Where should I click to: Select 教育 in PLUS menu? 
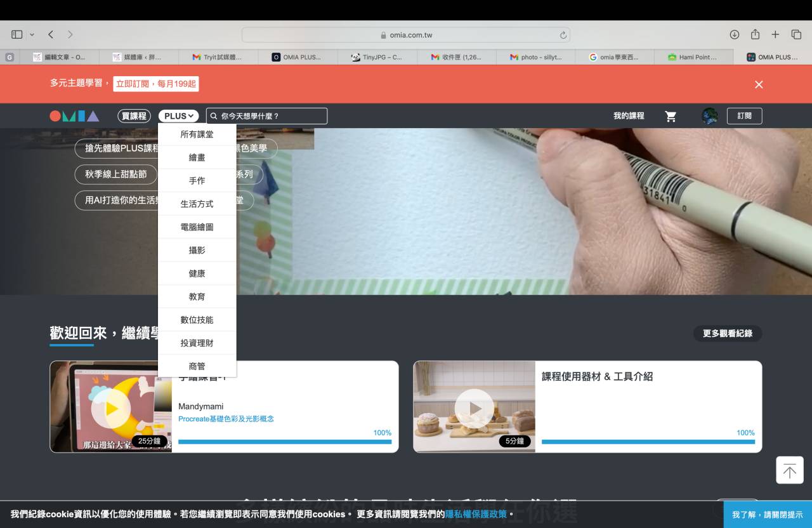[x=197, y=296]
